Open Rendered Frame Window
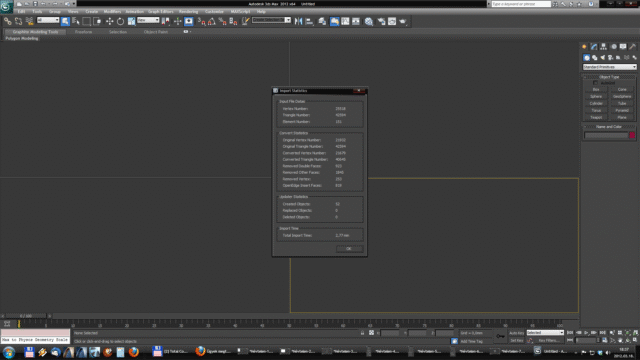Viewport: 640px width, 360px height. pyautogui.click(x=392, y=21)
